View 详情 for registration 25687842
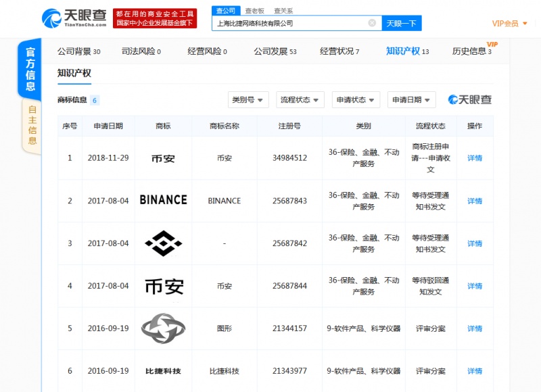 pyautogui.click(x=475, y=243)
